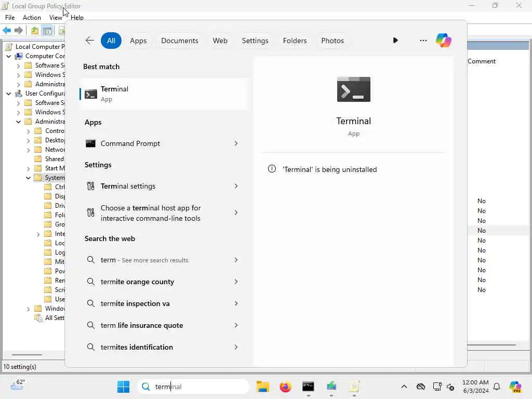Open the File menu in Group Policy Editor
The height and width of the screenshot is (399, 532).
point(10,18)
